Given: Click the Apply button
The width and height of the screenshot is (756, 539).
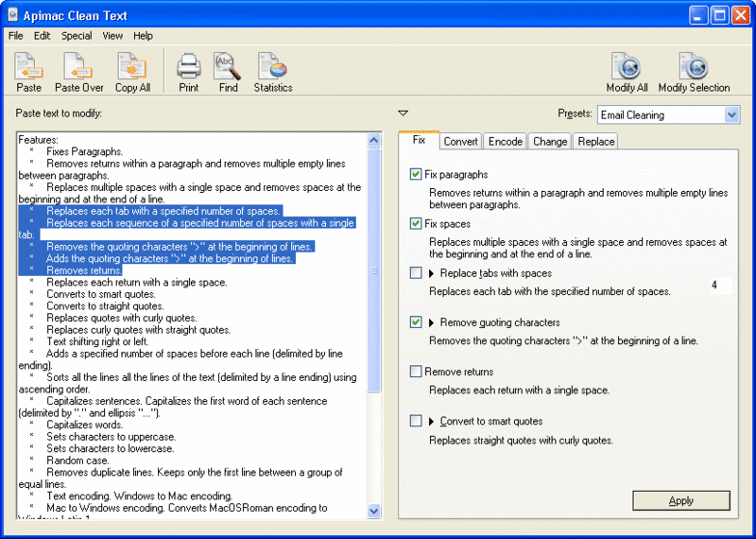Looking at the screenshot, I should tap(681, 500).
